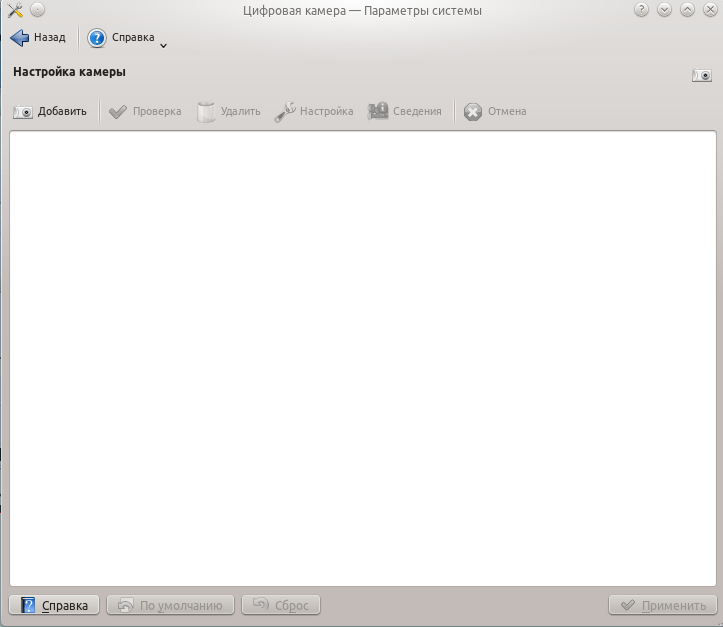The height and width of the screenshot is (627, 723).
Task: Maximize the window with the up-chevron button
Action: pyautogui.click(x=687, y=10)
